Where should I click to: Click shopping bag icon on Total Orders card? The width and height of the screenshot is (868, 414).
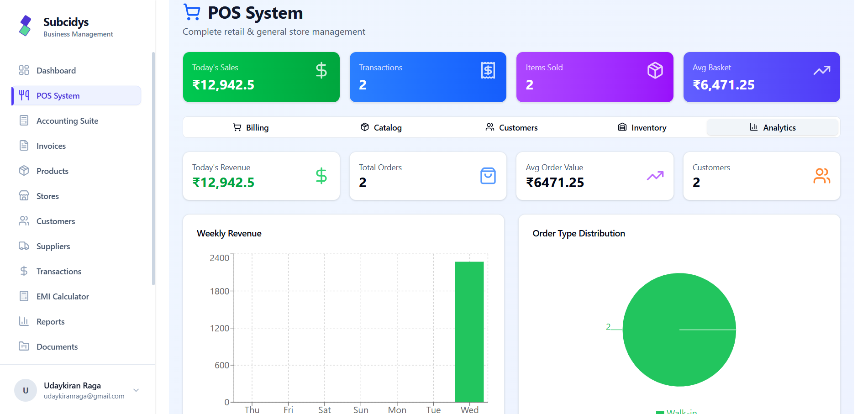pos(488,176)
